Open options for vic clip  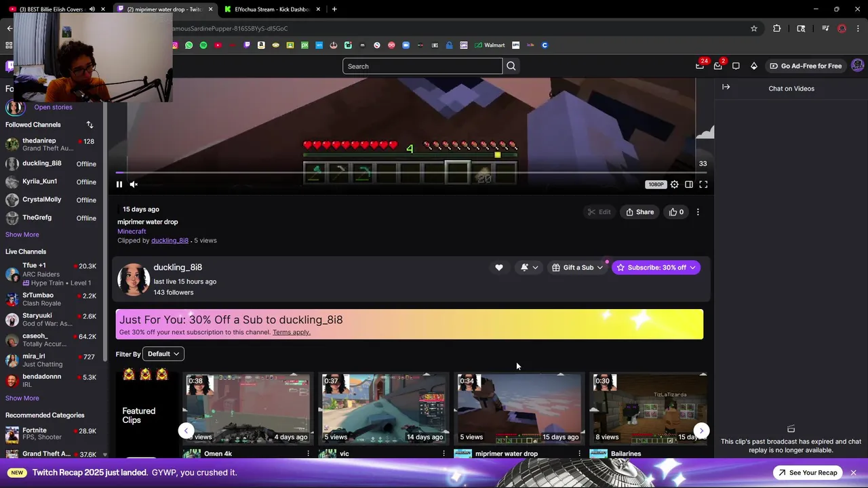tap(443, 453)
